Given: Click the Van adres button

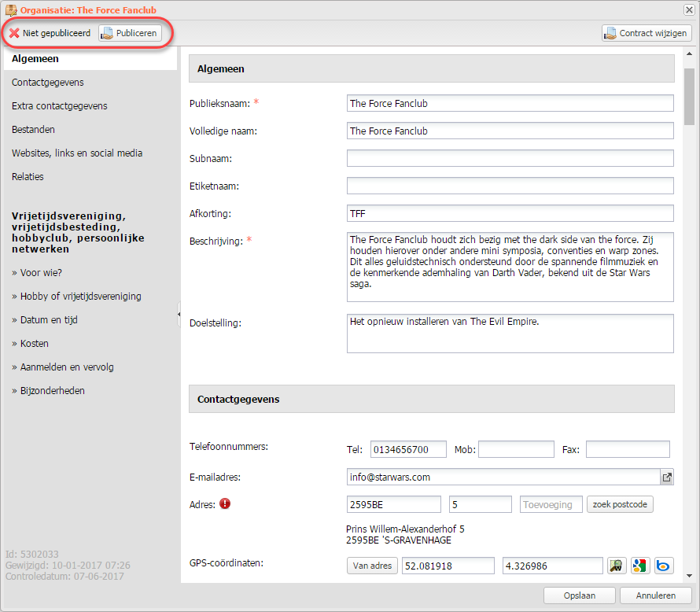Looking at the screenshot, I should pyautogui.click(x=372, y=566).
